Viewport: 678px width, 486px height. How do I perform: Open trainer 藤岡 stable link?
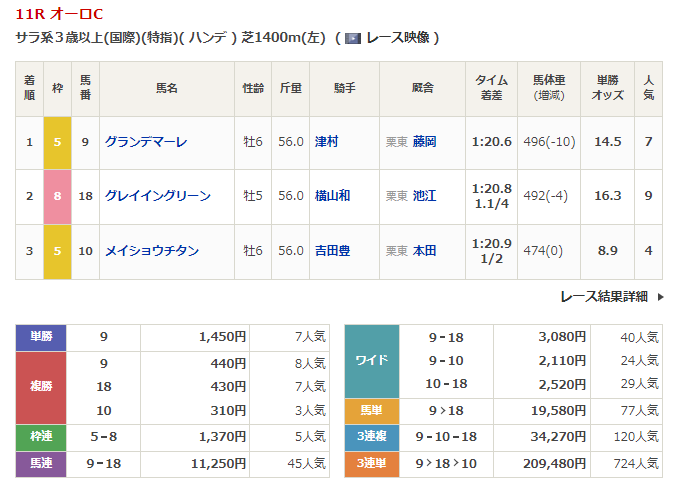pyautogui.click(x=424, y=142)
